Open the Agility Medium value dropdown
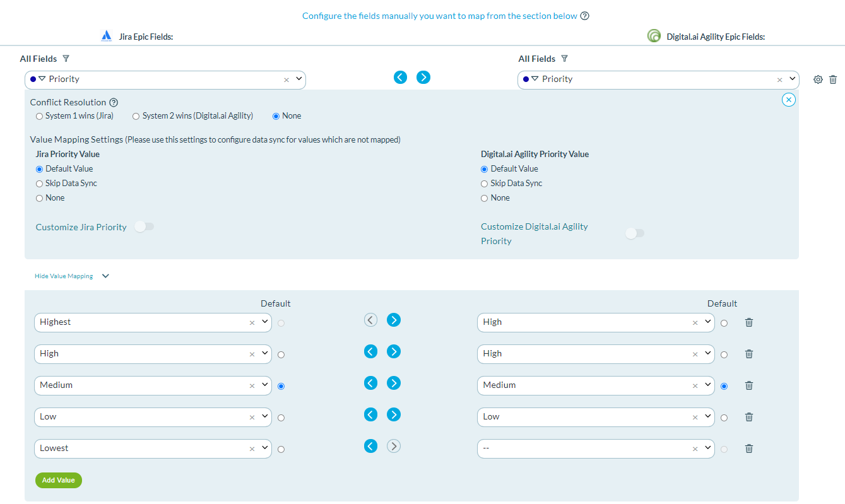The height and width of the screenshot is (504, 845). (x=708, y=385)
